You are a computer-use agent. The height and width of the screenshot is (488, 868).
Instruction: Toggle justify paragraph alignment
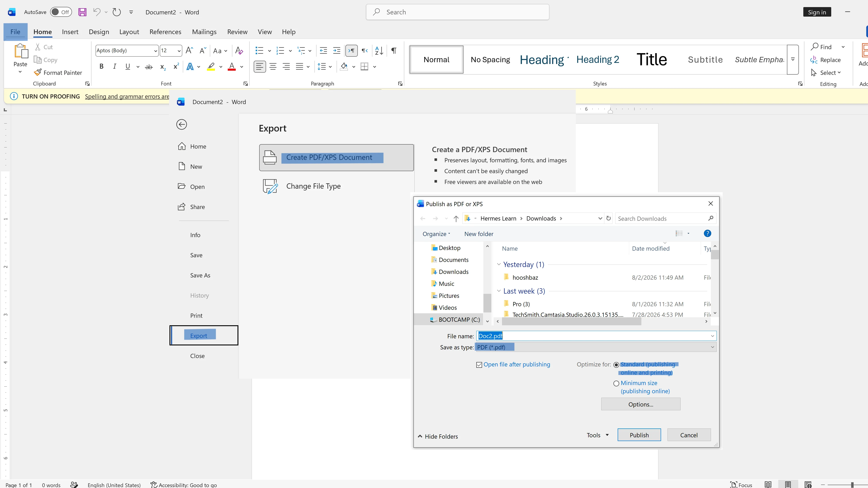[299, 66]
